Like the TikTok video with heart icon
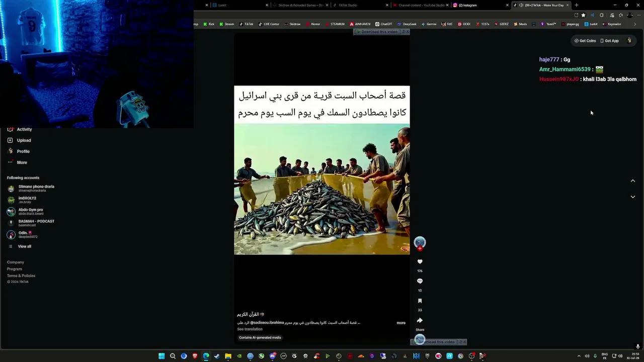 click(420, 261)
